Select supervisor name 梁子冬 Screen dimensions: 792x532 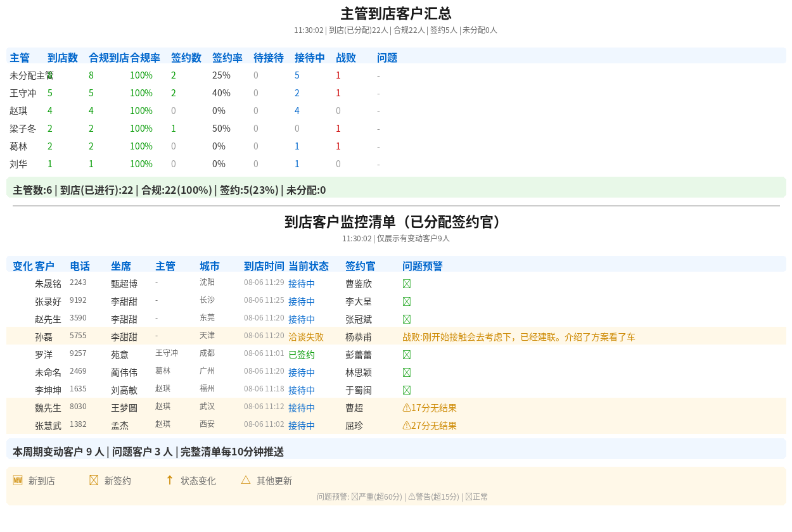pyautogui.click(x=23, y=129)
